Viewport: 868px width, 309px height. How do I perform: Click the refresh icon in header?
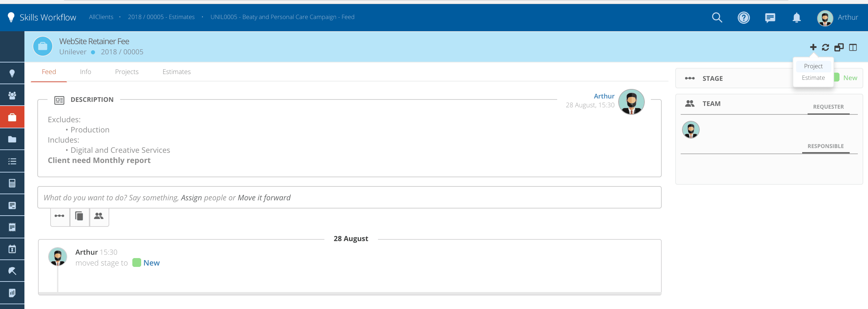point(826,47)
